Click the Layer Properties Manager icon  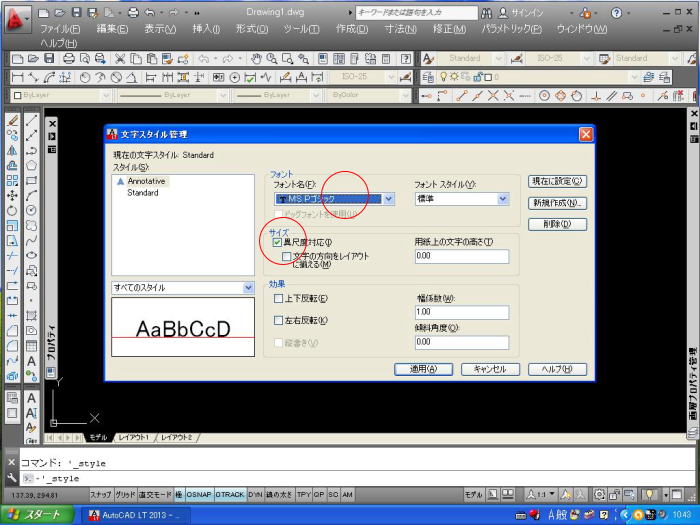tap(428, 78)
